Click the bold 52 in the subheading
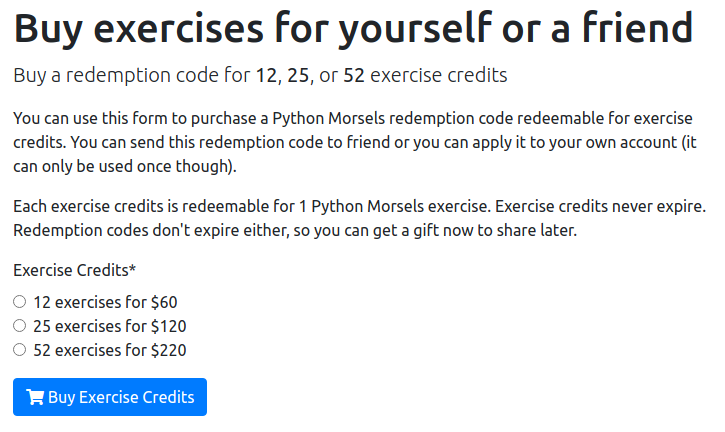Viewport: 725px width, 432px height. click(x=354, y=75)
